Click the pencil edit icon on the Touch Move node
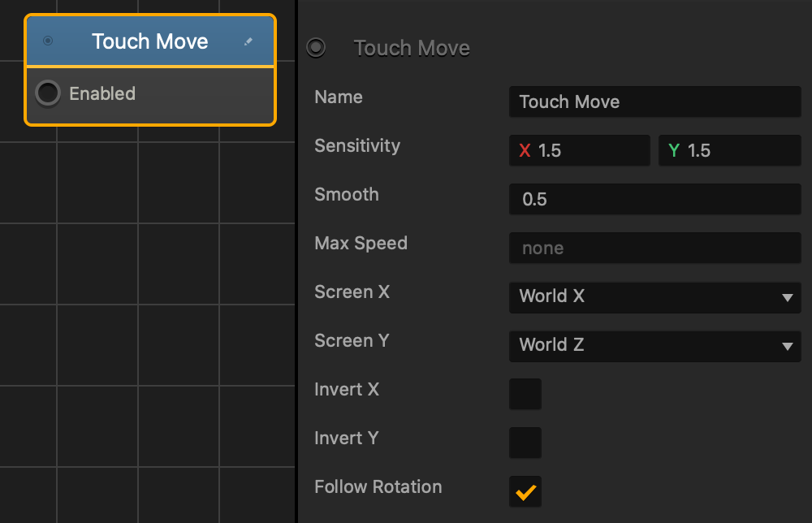This screenshot has width=812, height=523. [248, 41]
